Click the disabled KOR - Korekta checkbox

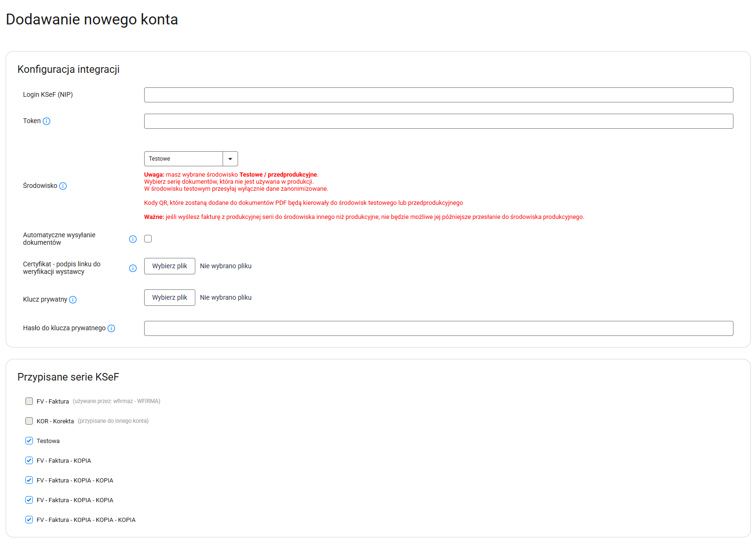click(x=29, y=421)
